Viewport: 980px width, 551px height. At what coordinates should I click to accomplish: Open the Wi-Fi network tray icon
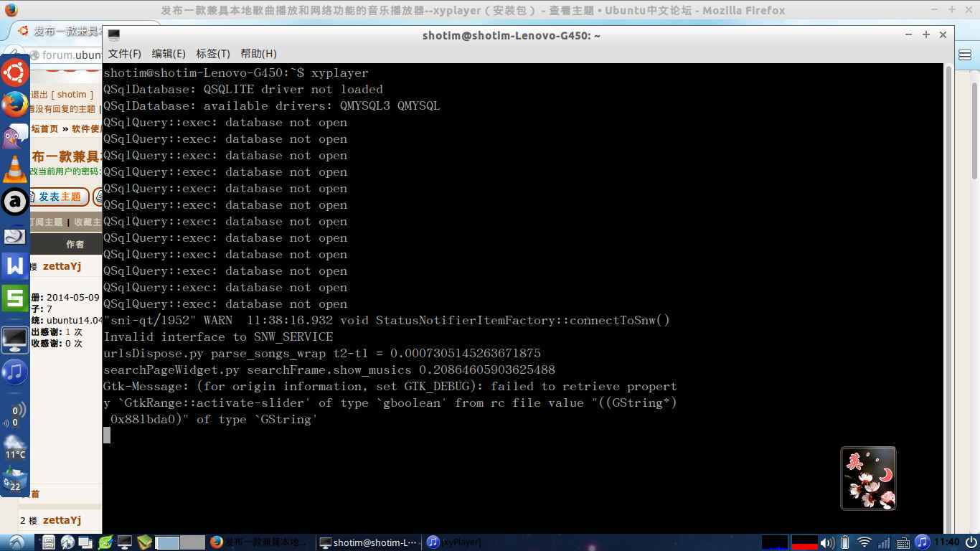[865, 542]
